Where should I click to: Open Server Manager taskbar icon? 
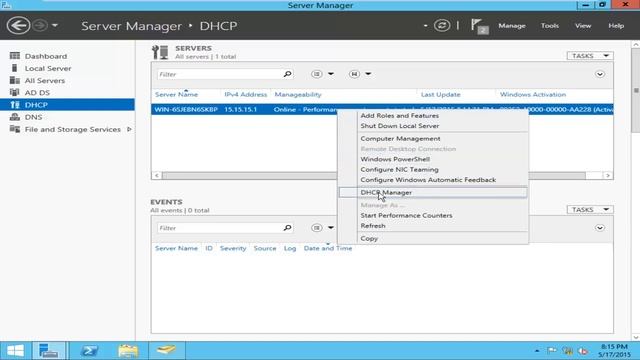click(x=49, y=351)
